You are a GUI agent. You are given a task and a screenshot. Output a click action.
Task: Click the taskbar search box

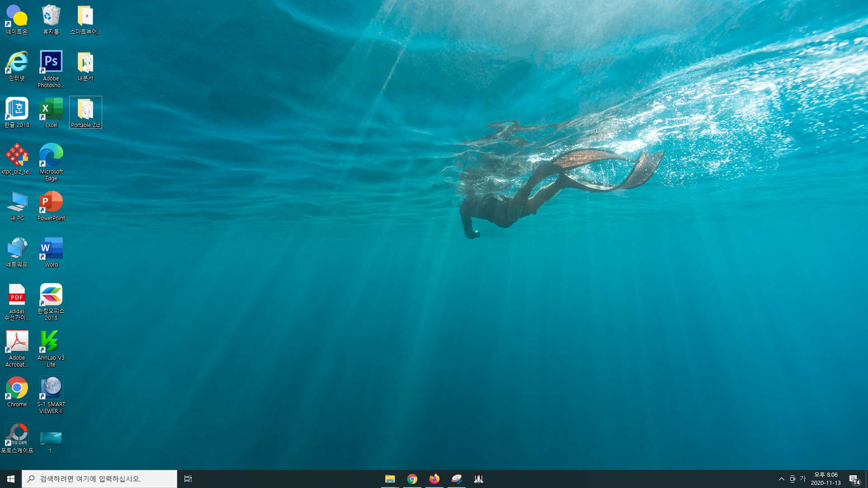[99, 479]
